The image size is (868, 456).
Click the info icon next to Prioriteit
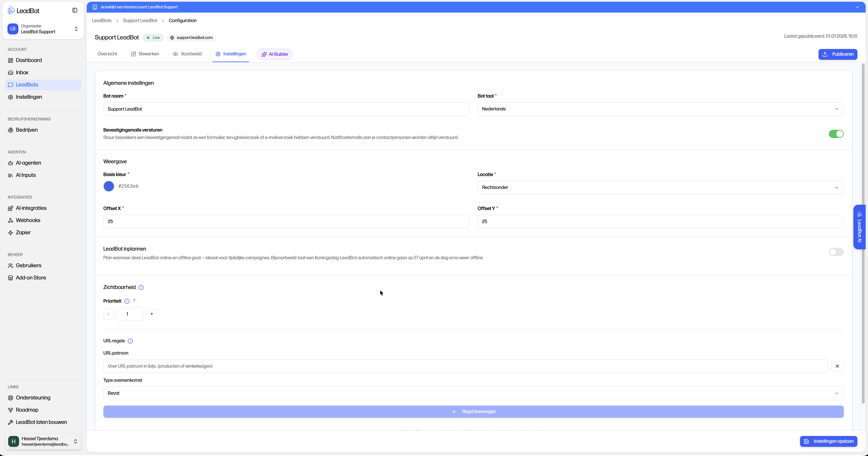(127, 301)
